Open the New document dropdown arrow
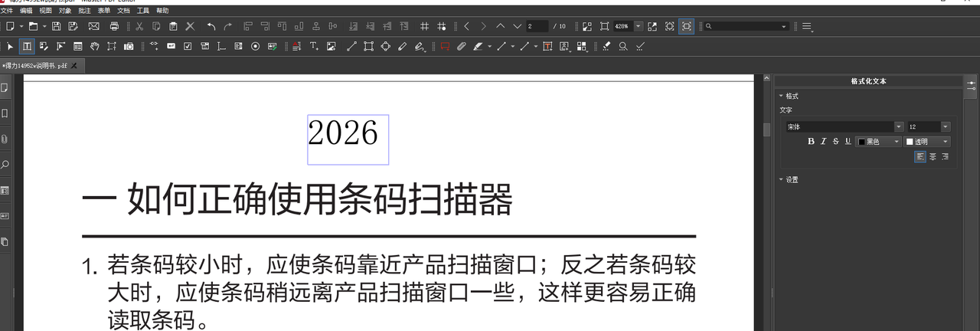Image resolution: width=980 pixels, height=331 pixels. point(21,26)
